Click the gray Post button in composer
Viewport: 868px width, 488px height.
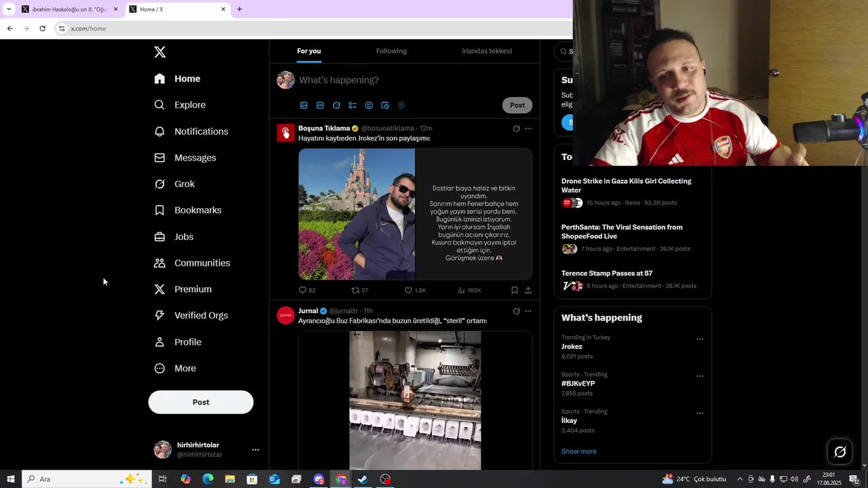tap(517, 105)
